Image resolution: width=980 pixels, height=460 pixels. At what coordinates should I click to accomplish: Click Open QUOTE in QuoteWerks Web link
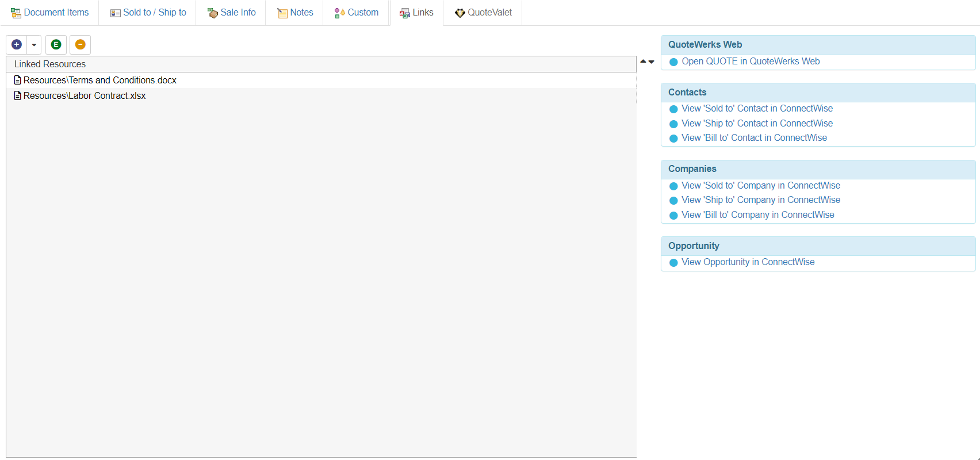click(751, 62)
